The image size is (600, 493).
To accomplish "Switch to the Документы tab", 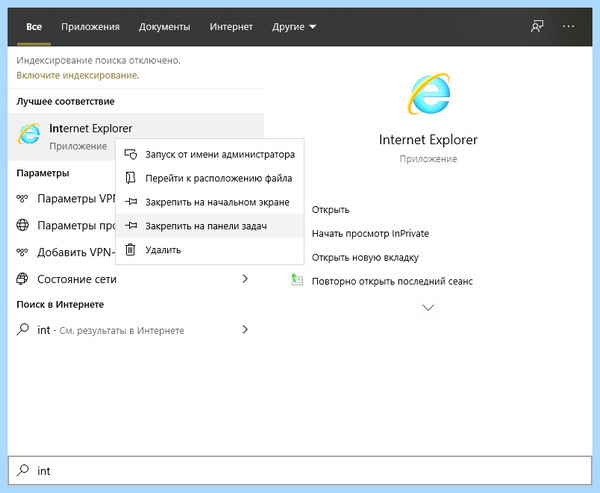I will point(164,26).
